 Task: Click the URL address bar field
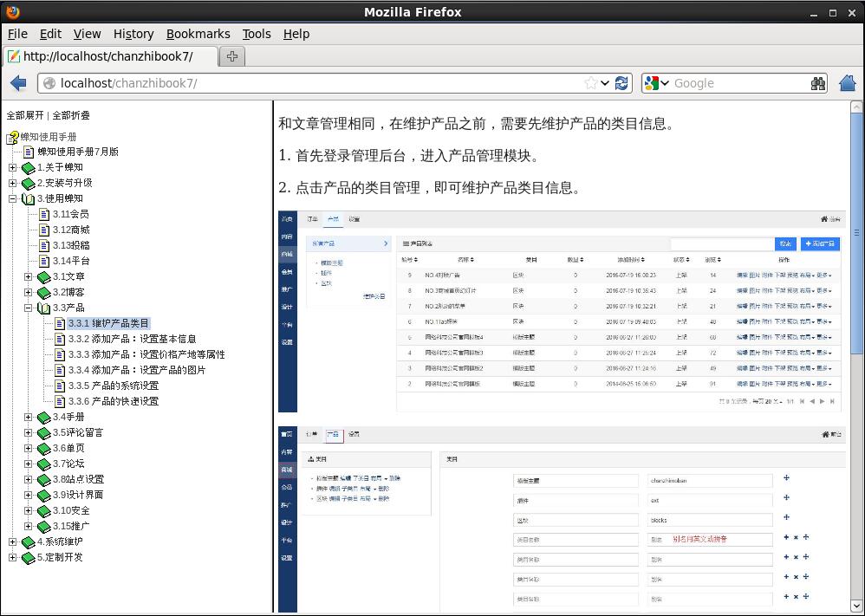[312, 83]
